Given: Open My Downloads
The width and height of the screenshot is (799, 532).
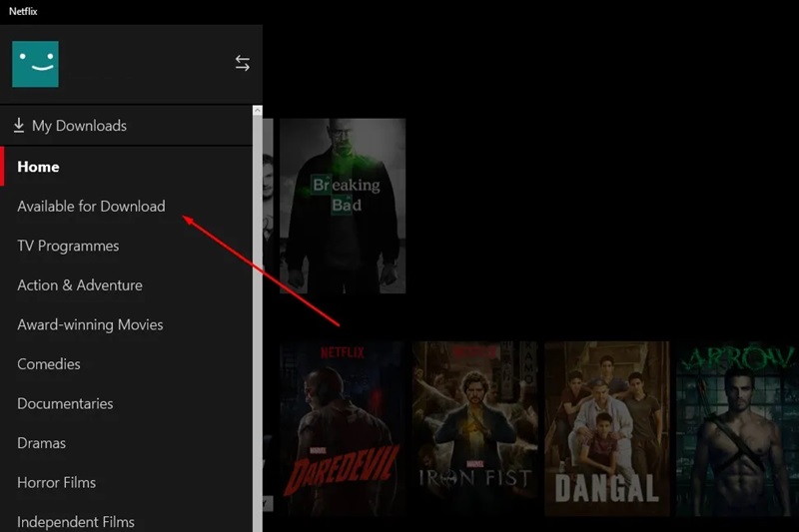Looking at the screenshot, I should (127, 125).
